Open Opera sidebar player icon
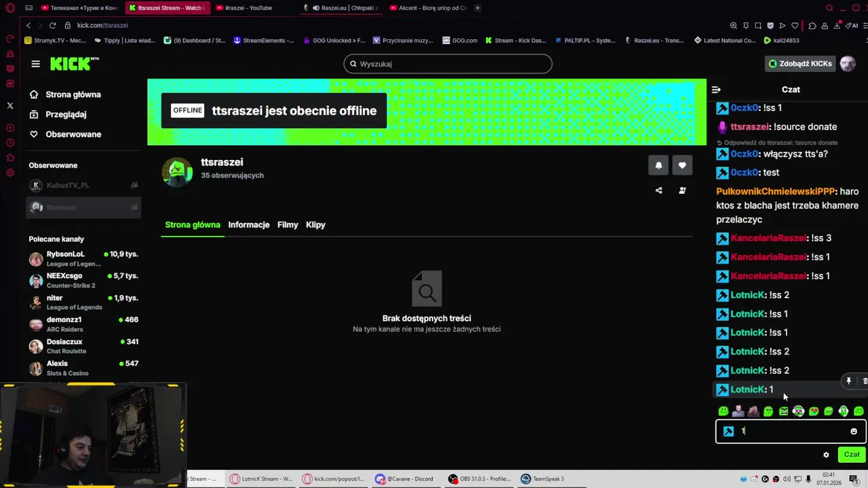Screen dimensions: 868x488 [x=10, y=128]
